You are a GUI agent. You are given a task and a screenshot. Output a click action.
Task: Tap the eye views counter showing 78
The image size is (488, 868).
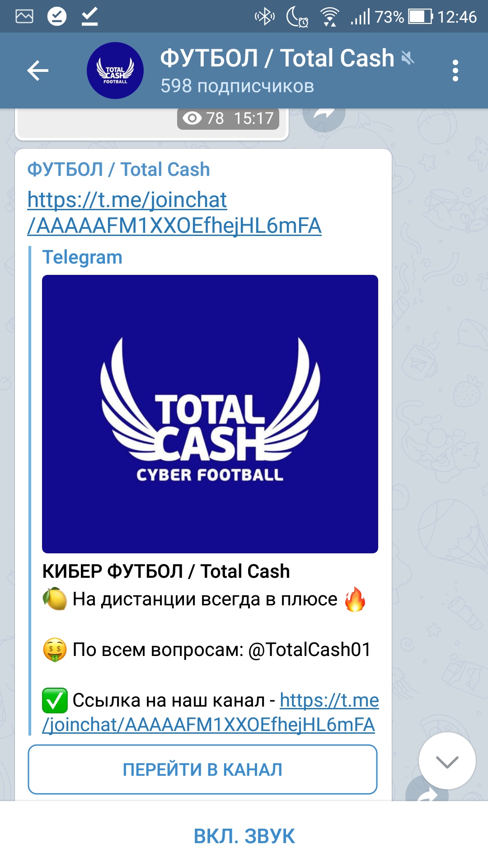[x=203, y=118]
